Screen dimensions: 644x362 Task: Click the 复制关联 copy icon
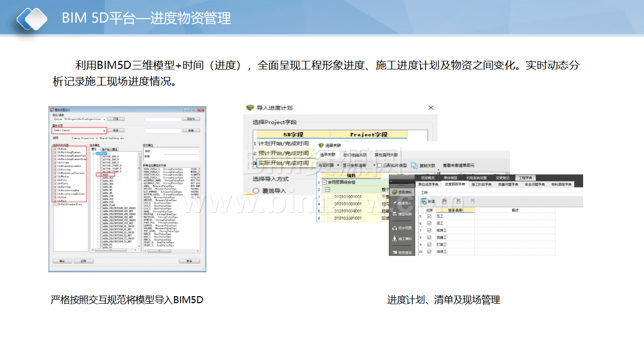coord(414,165)
